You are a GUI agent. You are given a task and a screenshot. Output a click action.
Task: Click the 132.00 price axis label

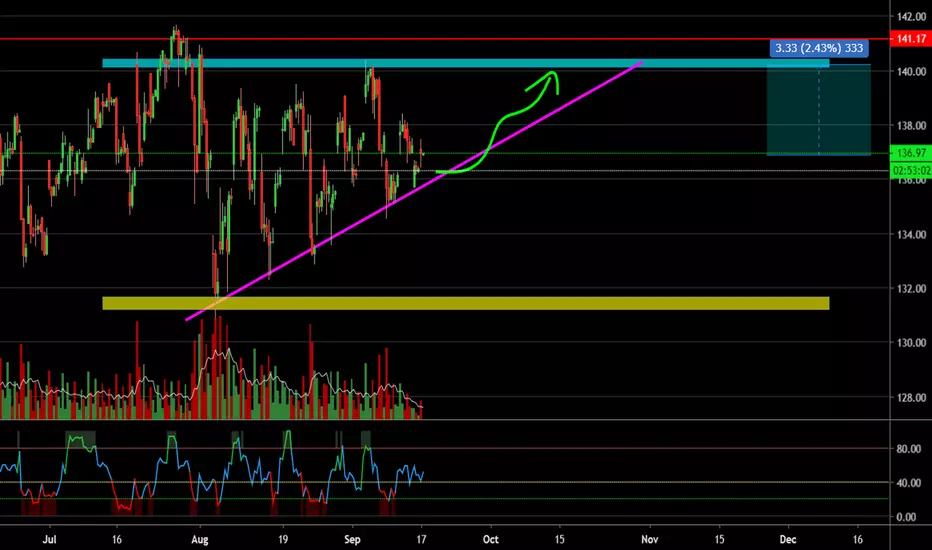911,288
